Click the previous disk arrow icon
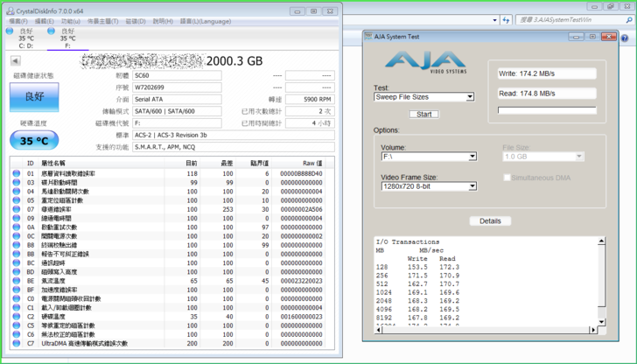Viewport: 637px width, 364px height. [x=15, y=61]
